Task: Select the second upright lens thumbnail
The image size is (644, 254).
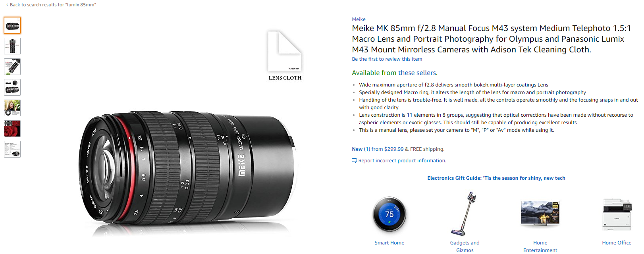Action: coord(12,46)
